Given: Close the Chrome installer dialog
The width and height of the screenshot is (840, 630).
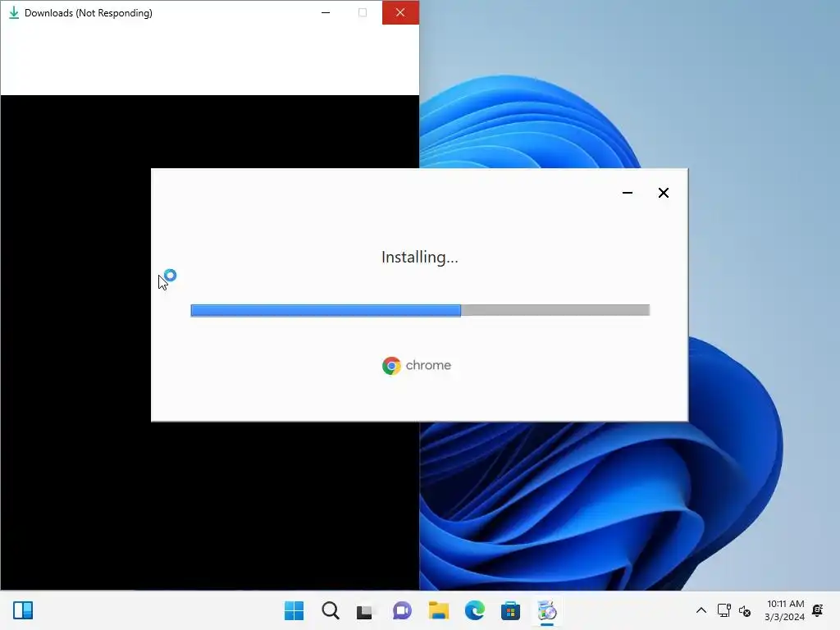Looking at the screenshot, I should tap(663, 193).
